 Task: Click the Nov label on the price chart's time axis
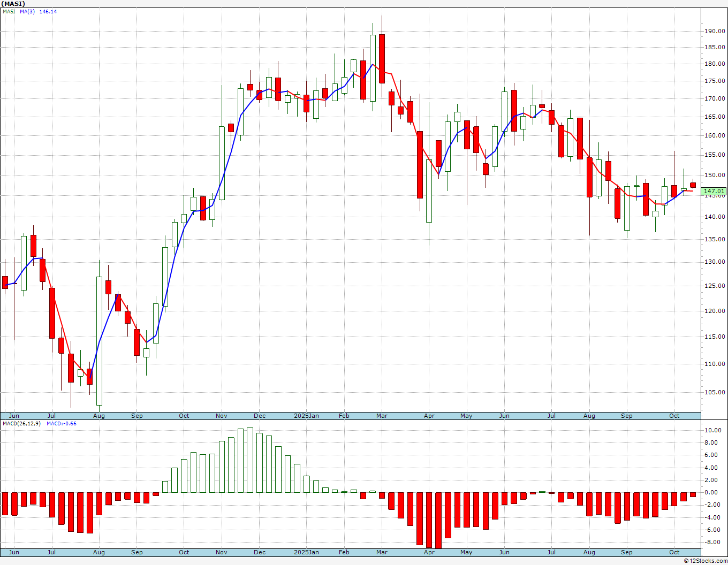(222, 416)
